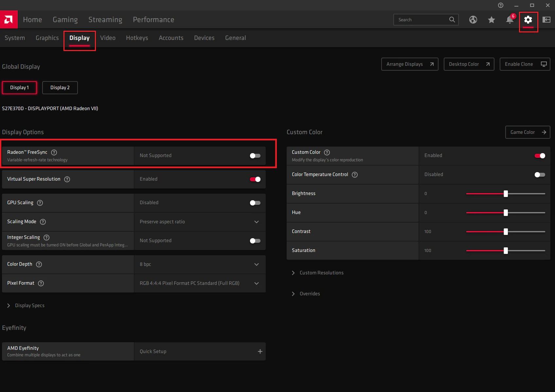Open Accounts settings tab
Viewport: 555px width, 392px height.
pyautogui.click(x=171, y=38)
